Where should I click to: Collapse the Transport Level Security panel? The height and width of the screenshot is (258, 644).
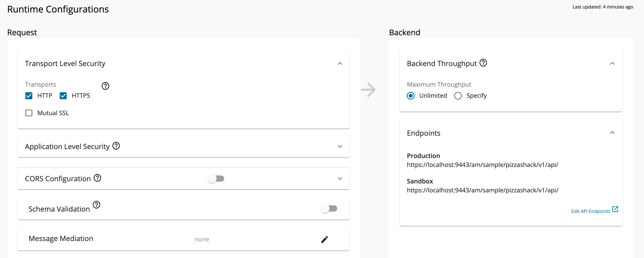(x=340, y=63)
